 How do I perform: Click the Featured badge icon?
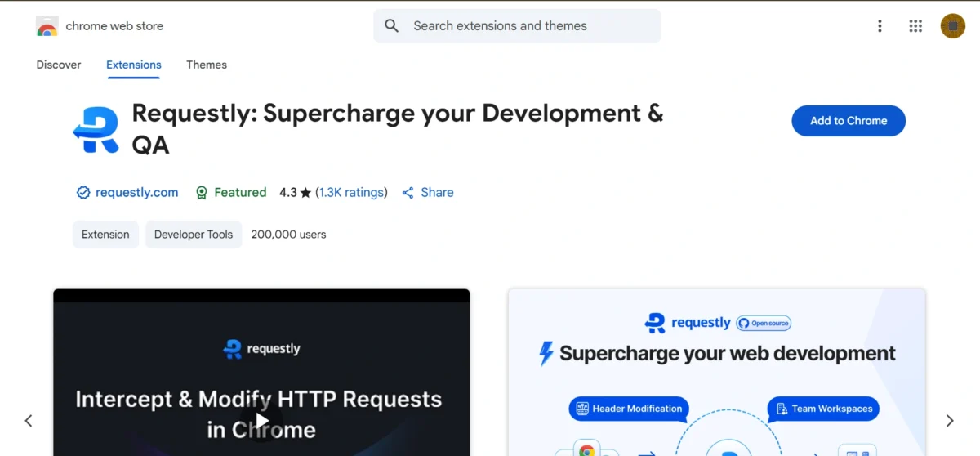202,193
